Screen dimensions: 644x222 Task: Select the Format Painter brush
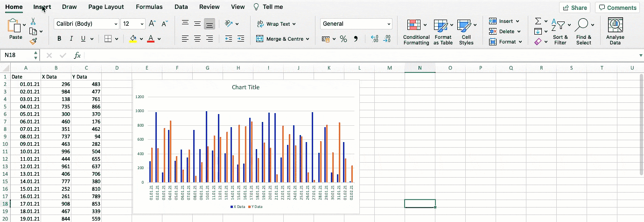point(33,41)
